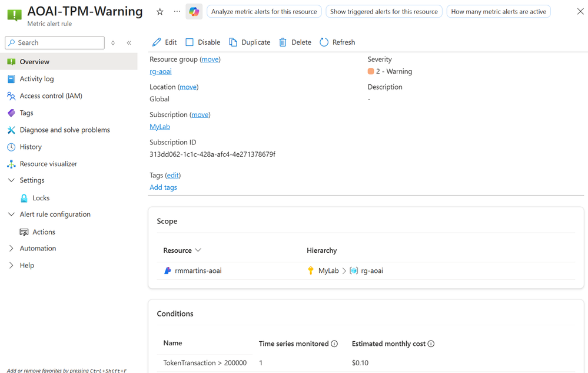This screenshot has width=588, height=373.
Task: Open the more options ellipsis menu
Action: click(177, 12)
